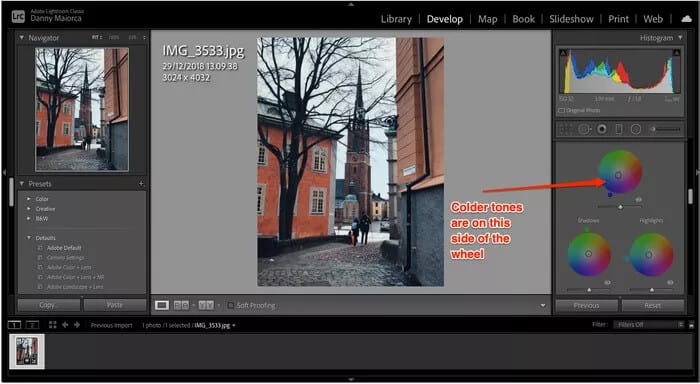700x384 pixels.
Task: Select the Adjustment Brush tool
Action: [666, 129]
